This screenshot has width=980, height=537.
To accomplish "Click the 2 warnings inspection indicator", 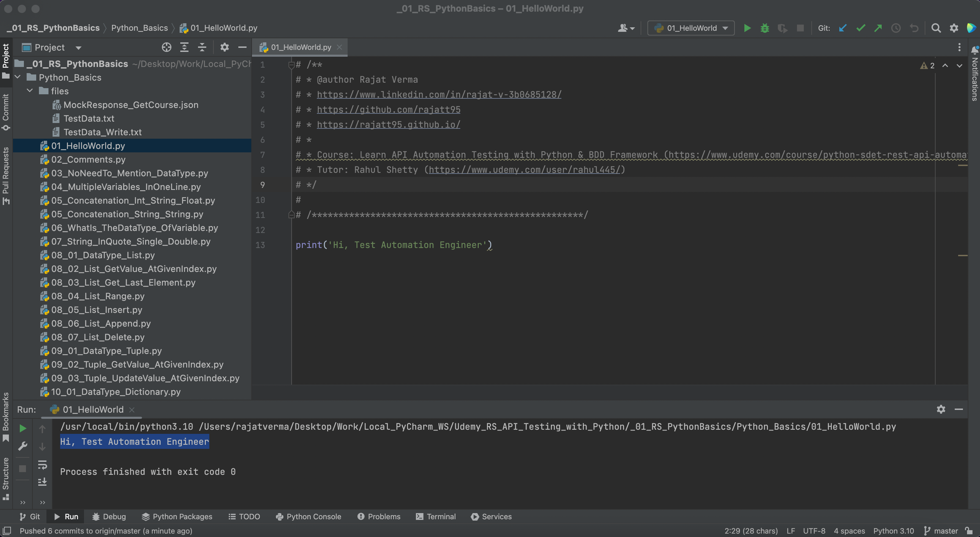I will click(x=927, y=66).
